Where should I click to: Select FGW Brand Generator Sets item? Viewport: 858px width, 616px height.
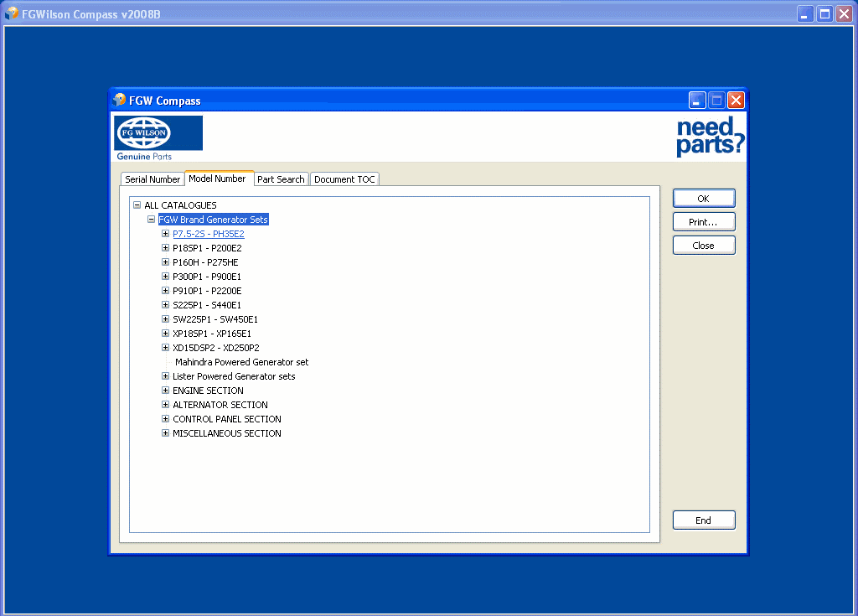(x=214, y=220)
